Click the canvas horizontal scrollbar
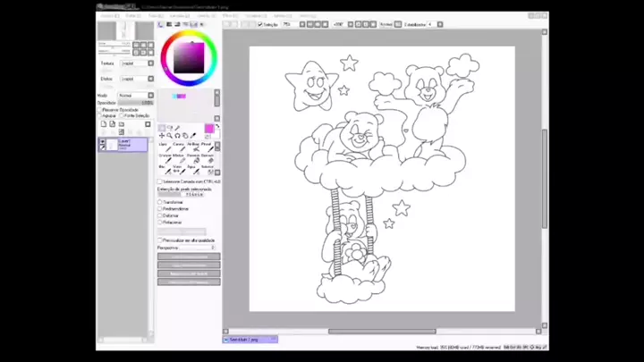 point(382,332)
